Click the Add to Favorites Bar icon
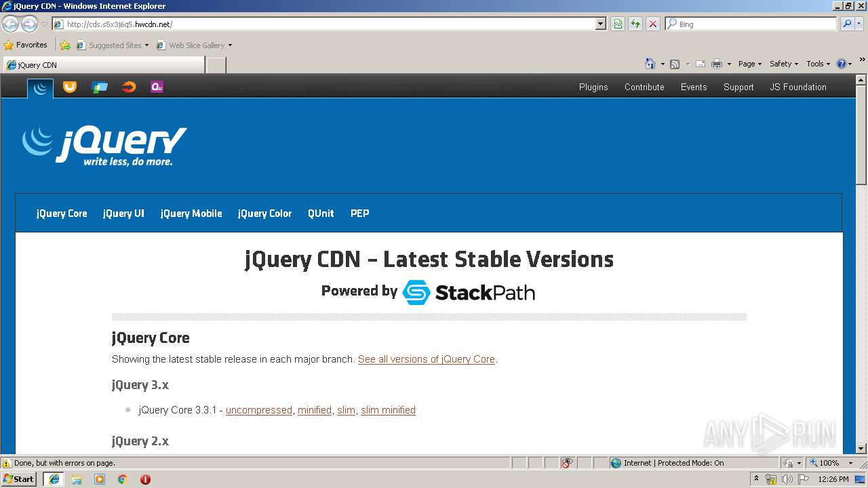 [65, 45]
